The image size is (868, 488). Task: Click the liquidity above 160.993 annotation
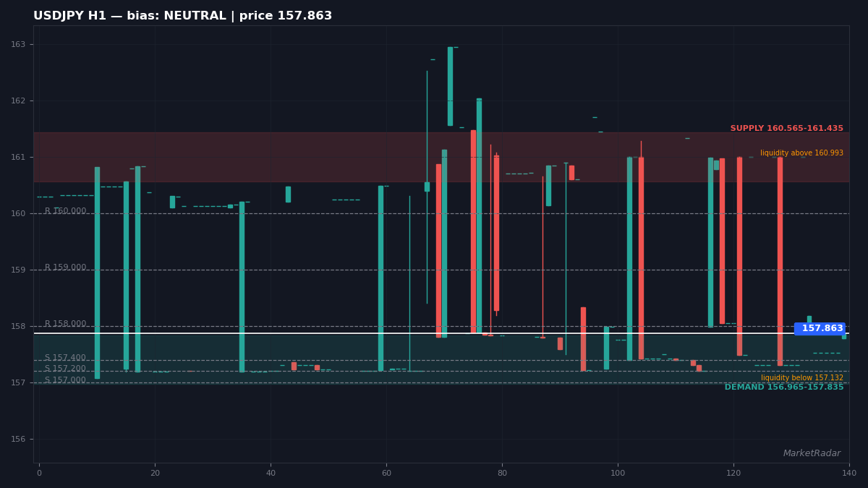801,153
